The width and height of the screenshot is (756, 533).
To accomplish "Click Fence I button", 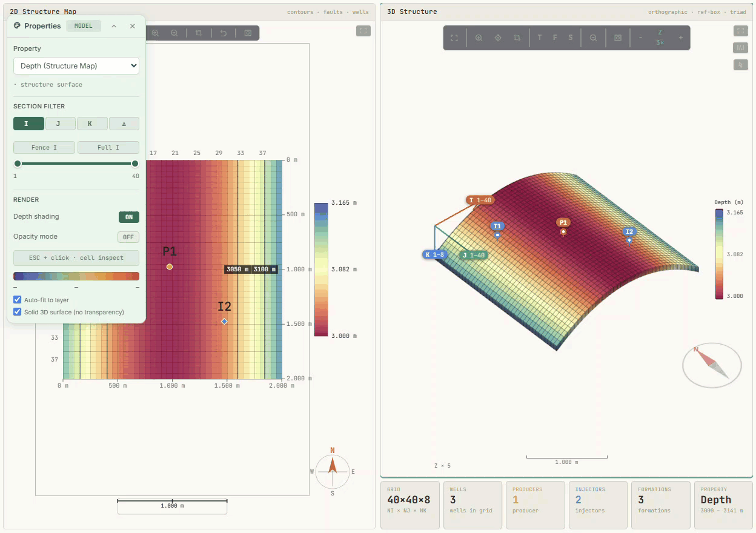I will (44, 147).
